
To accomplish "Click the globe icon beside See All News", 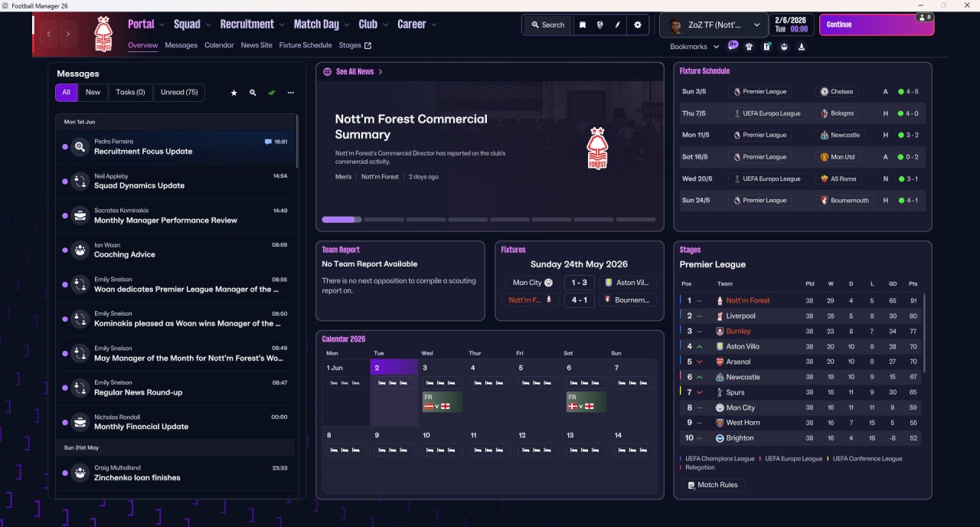I will click(x=328, y=71).
